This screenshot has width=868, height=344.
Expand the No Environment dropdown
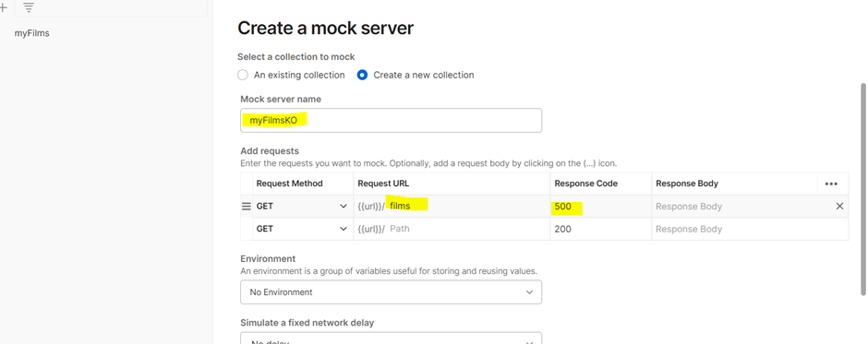pos(391,292)
